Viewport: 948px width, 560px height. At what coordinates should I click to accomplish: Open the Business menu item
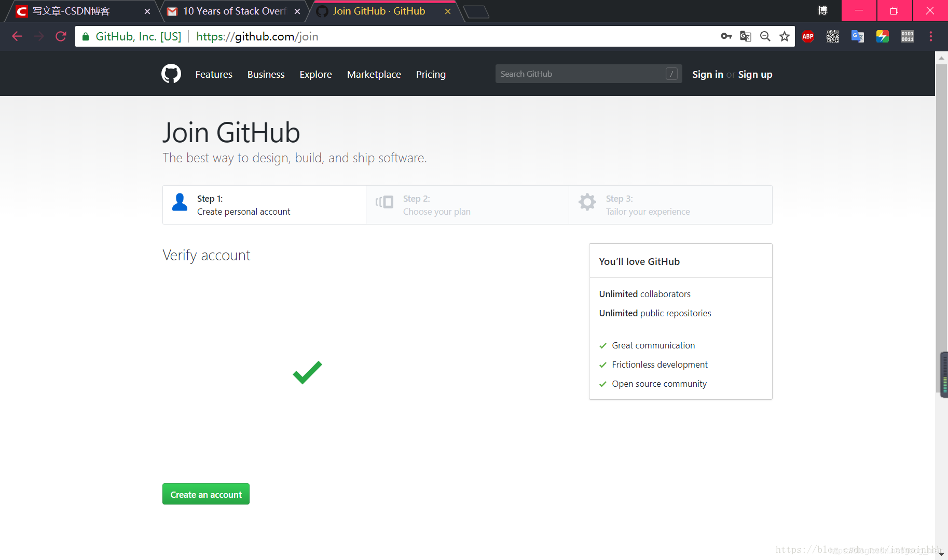pyautogui.click(x=266, y=74)
